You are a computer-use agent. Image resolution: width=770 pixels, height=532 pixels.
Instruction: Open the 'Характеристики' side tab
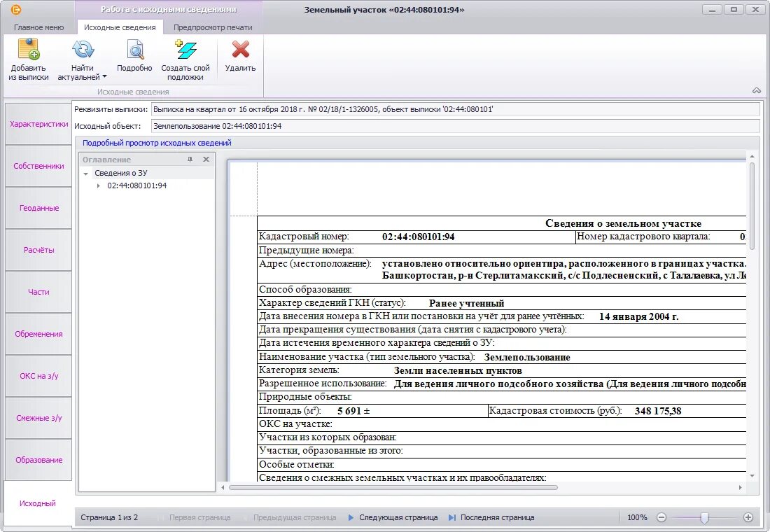(38, 124)
